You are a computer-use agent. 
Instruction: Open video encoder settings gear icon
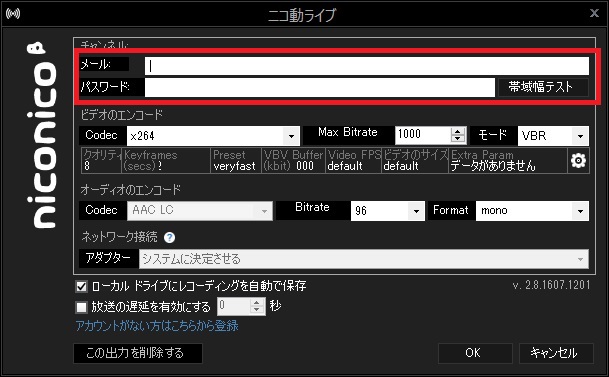tap(578, 160)
